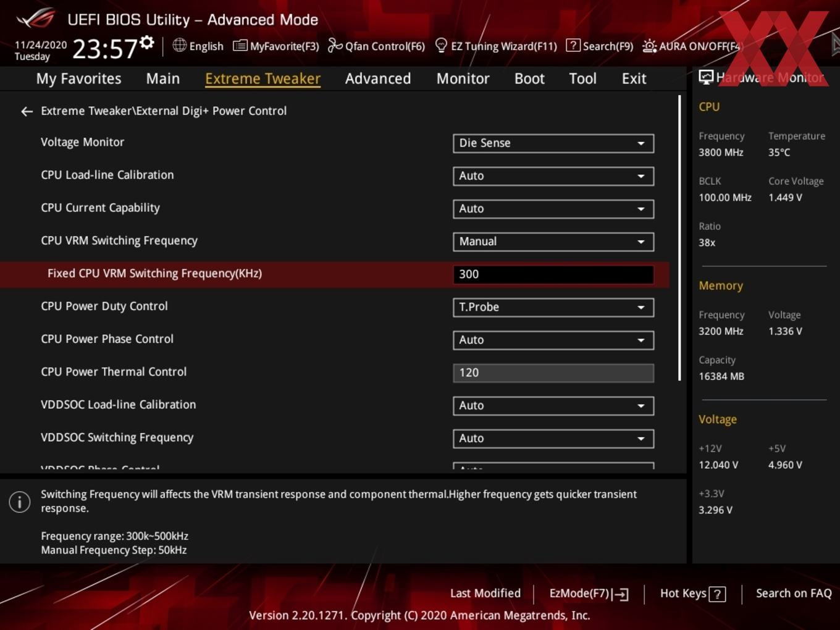Click the Hot Keys question-mark box
Screen dimensions: 840x630
(717, 594)
